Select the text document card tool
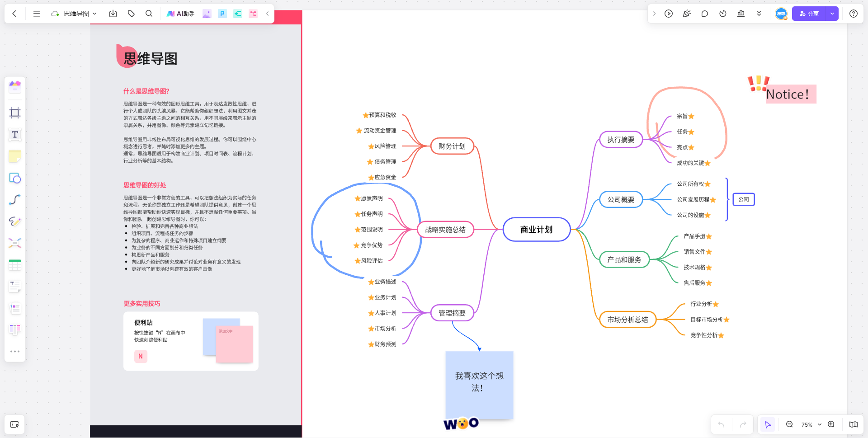This screenshot has height=438, width=868. click(x=15, y=287)
